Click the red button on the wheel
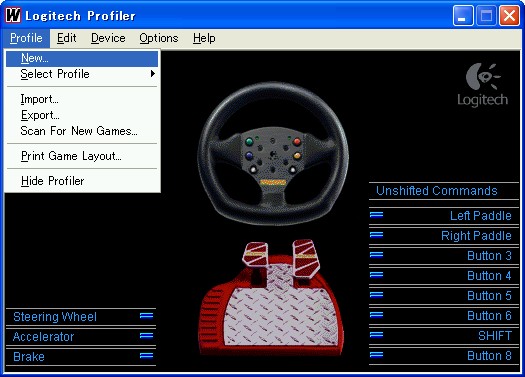Viewport: 525px width, 377px height. 297,141
